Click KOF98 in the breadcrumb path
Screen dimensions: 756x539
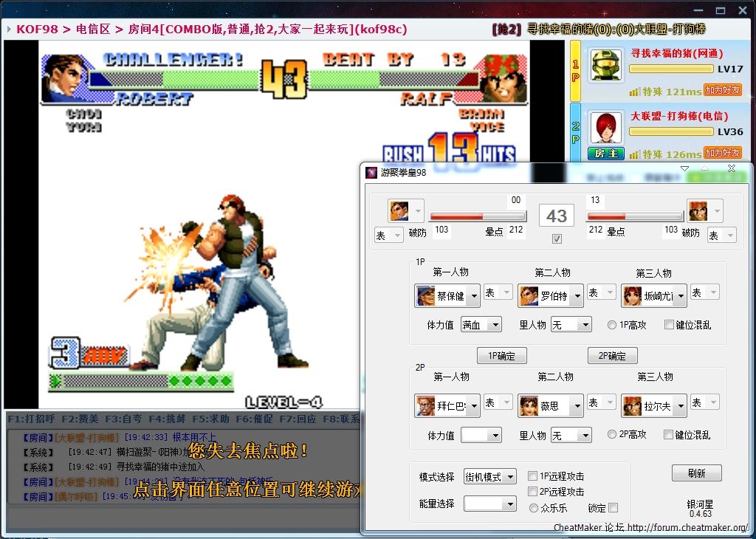(37, 30)
